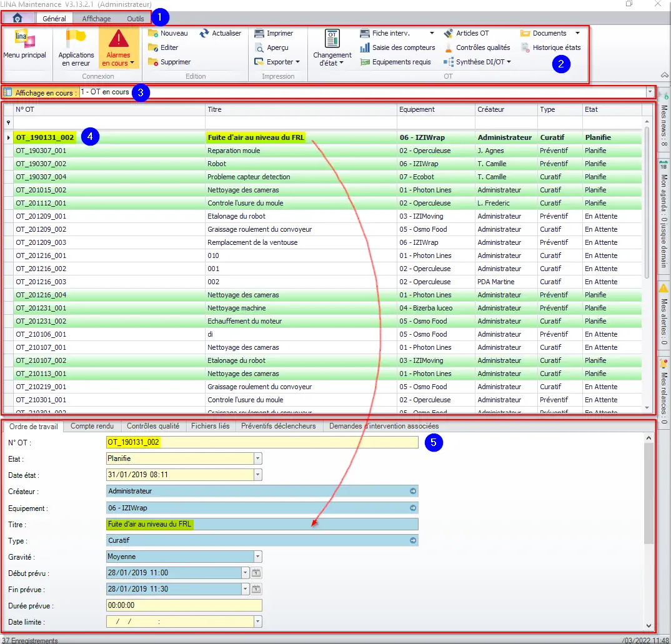Delete with Supprimer
The width and height of the screenshot is (671, 644).
169,62
